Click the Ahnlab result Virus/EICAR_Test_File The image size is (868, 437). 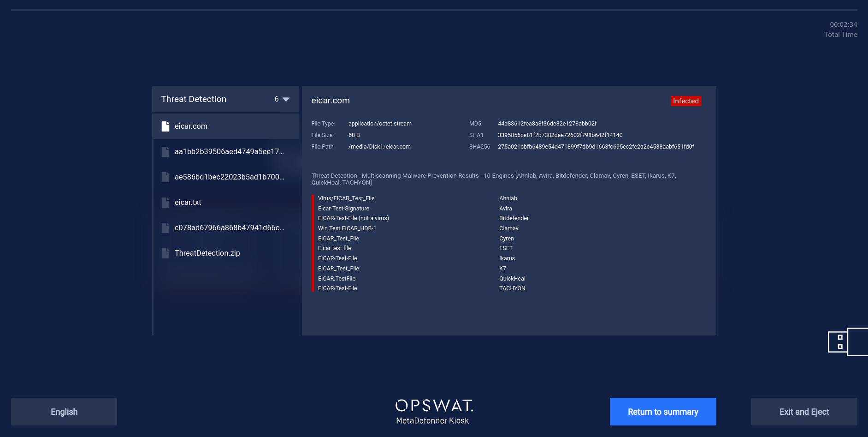[x=346, y=198]
